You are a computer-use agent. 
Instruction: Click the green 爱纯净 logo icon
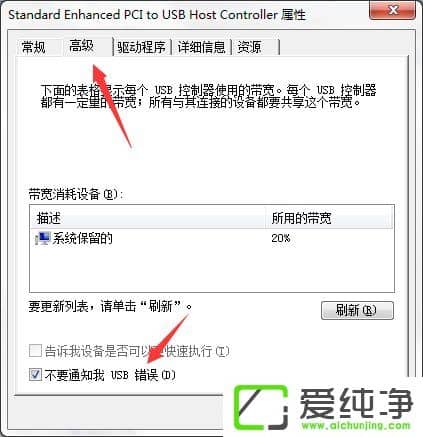[x=261, y=407]
